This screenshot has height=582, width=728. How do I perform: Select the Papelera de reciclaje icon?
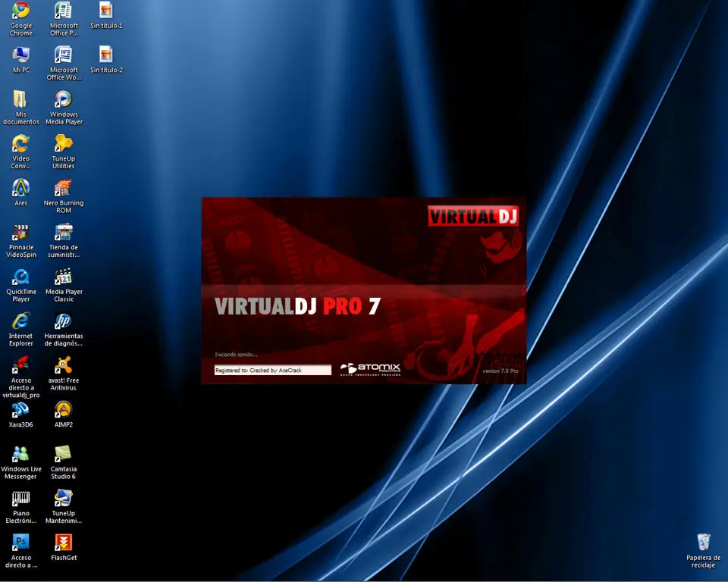704,543
